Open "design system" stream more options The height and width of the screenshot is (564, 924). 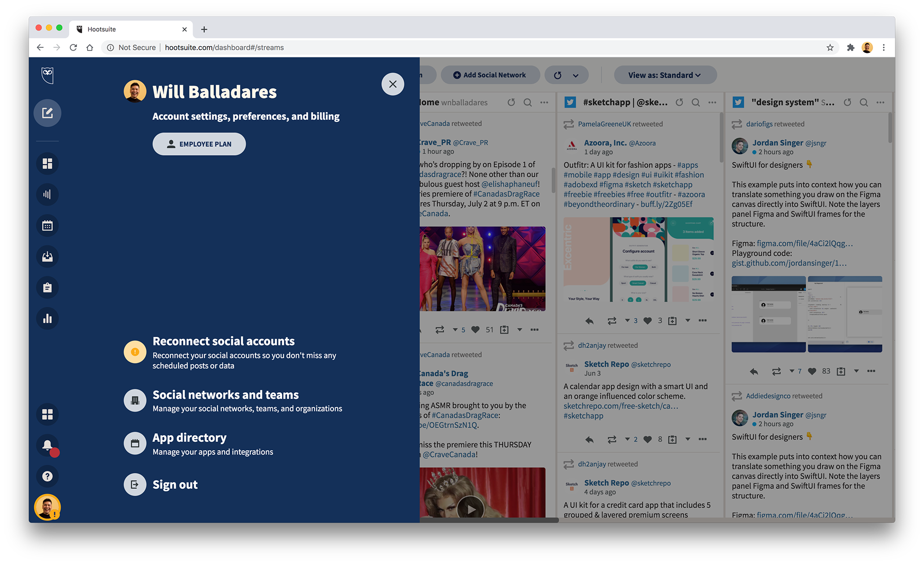[x=880, y=103]
